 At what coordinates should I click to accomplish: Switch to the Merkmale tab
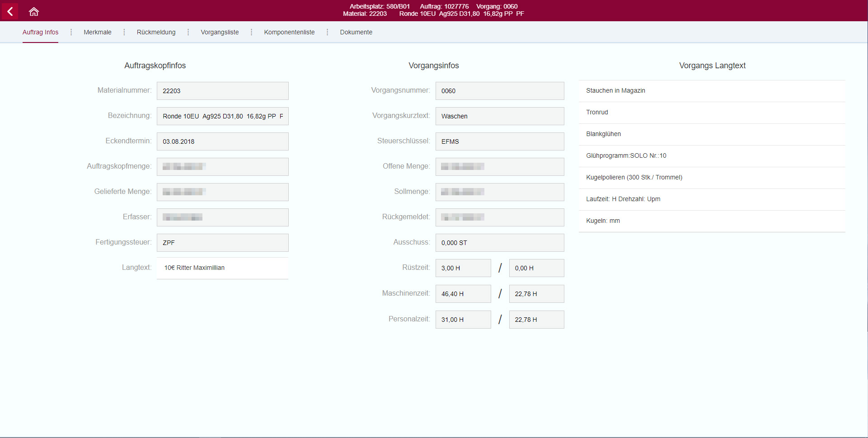coord(97,32)
